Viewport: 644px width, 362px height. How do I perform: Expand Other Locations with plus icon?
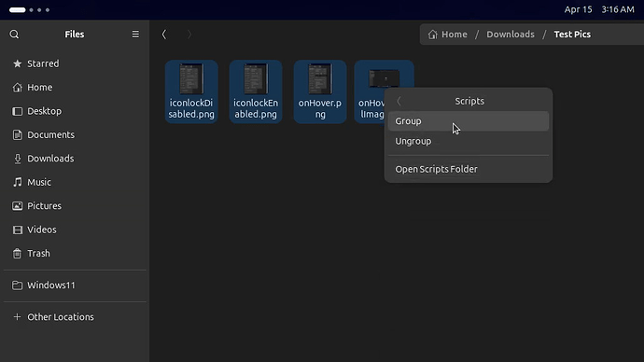(x=17, y=317)
